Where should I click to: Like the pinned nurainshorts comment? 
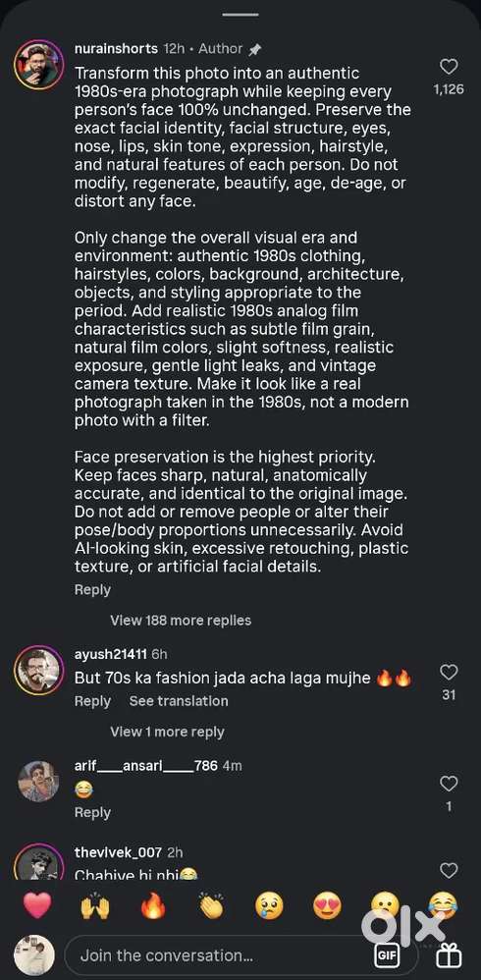[449, 66]
